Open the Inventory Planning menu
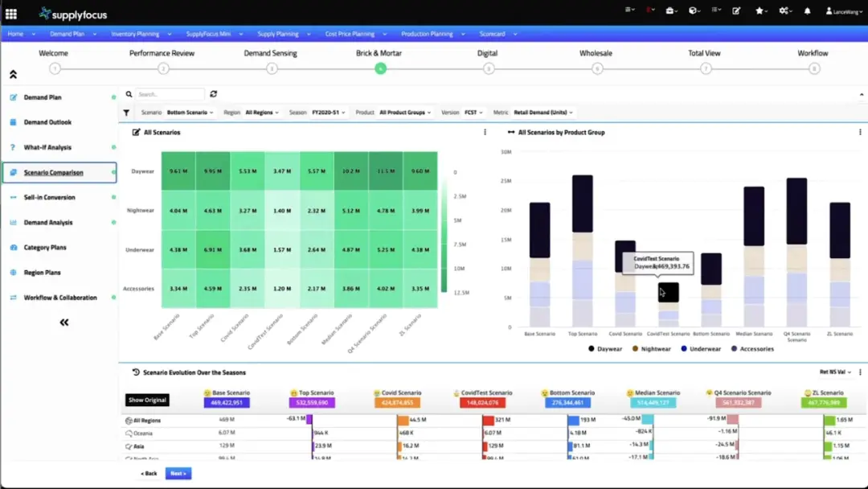The image size is (868, 489). [x=141, y=34]
